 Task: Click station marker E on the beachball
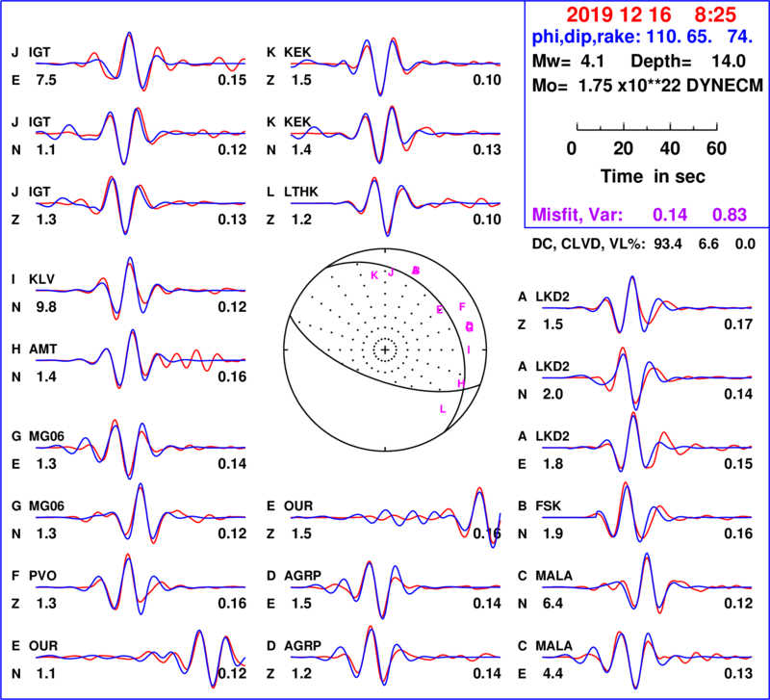coord(440,309)
